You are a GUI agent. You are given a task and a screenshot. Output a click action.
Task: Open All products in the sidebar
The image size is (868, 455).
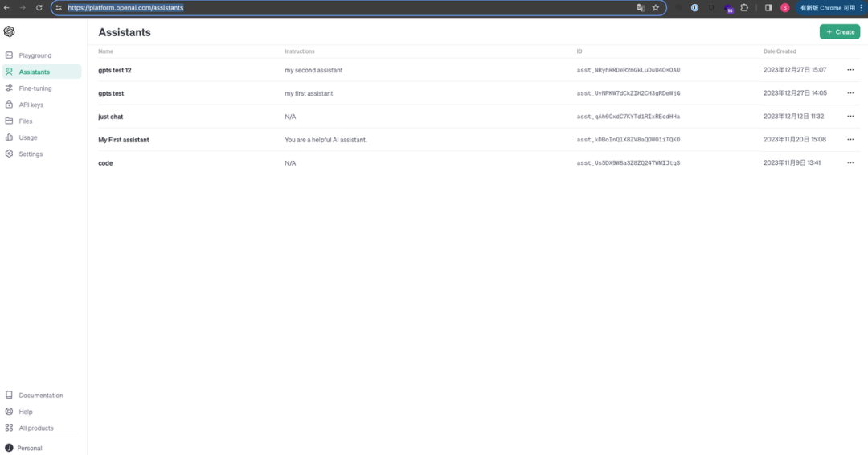tap(42, 428)
